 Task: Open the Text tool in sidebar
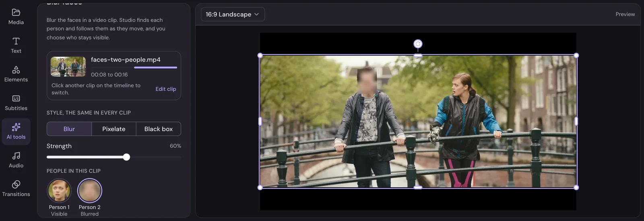[x=16, y=45]
